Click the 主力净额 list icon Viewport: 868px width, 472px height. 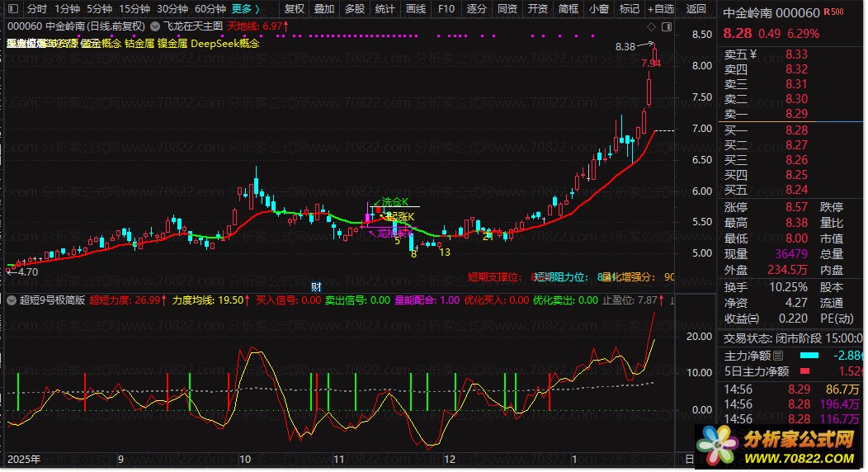(x=778, y=356)
